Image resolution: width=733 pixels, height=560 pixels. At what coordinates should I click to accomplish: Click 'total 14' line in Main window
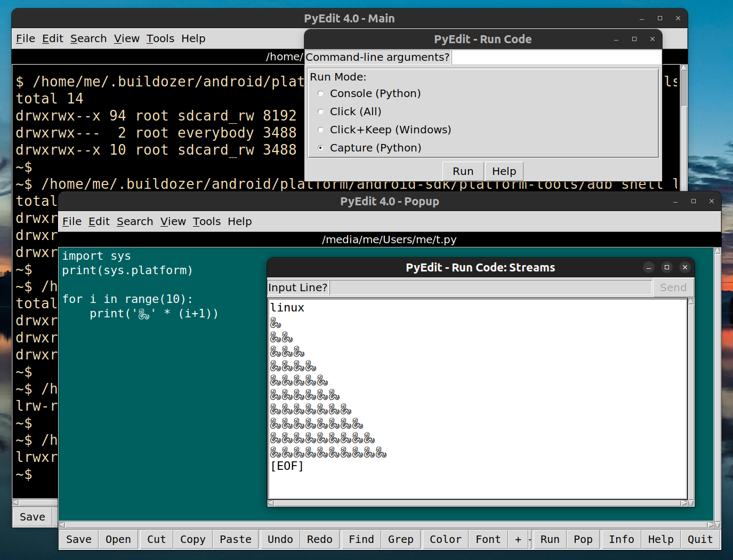pos(50,99)
